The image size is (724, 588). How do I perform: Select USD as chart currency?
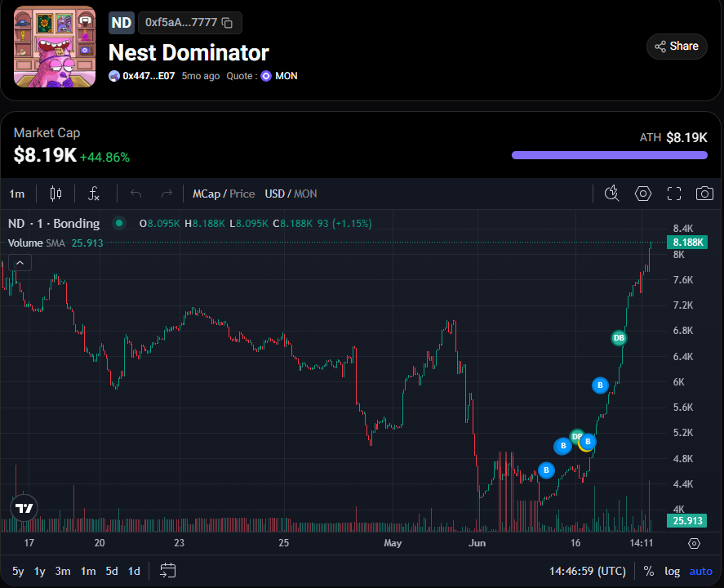click(x=274, y=194)
